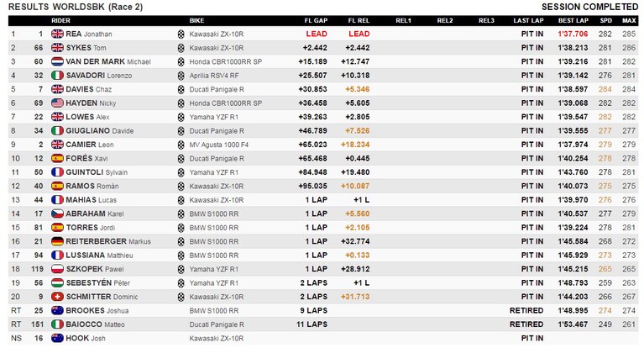The width and height of the screenshot is (644, 348).
Task: Open rider name DAVIES Chaz
Action: tap(89, 89)
